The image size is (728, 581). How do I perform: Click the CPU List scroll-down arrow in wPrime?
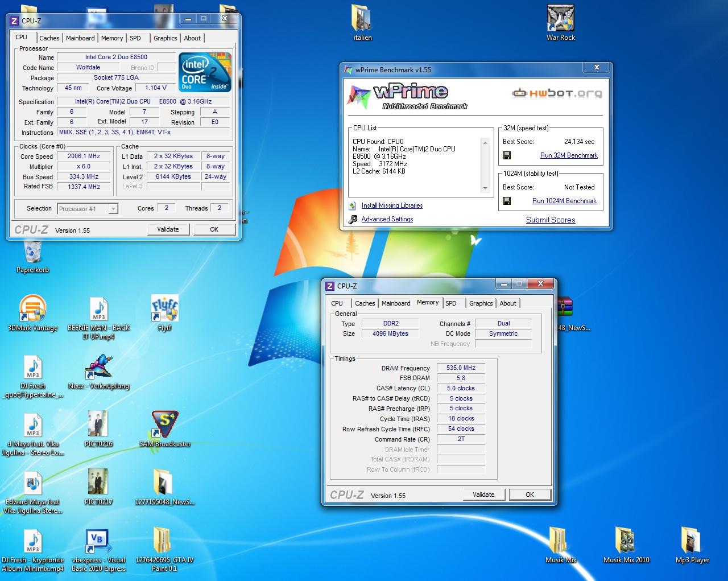[485, 188]
